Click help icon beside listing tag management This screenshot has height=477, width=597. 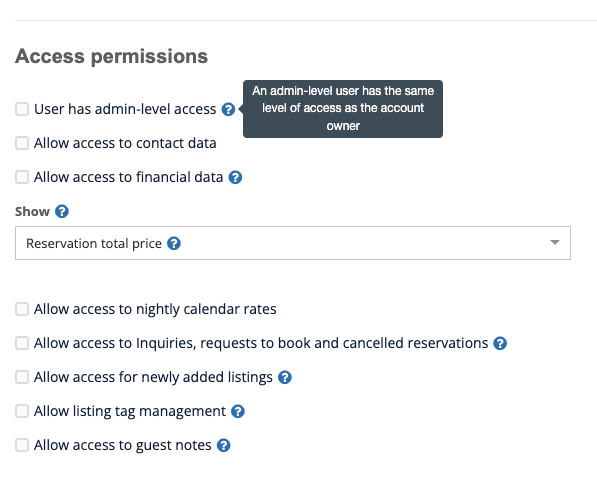point(238,412)
